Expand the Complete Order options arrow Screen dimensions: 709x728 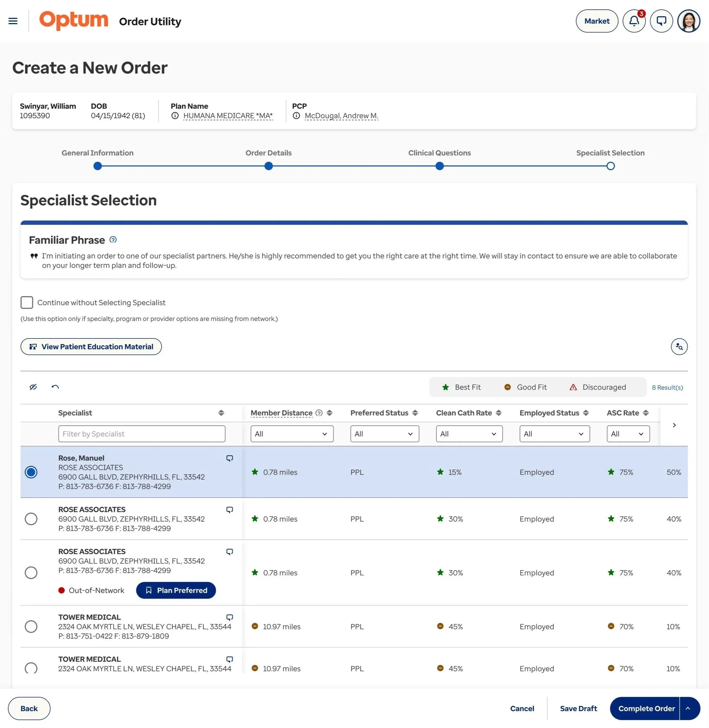click(688, 709)
